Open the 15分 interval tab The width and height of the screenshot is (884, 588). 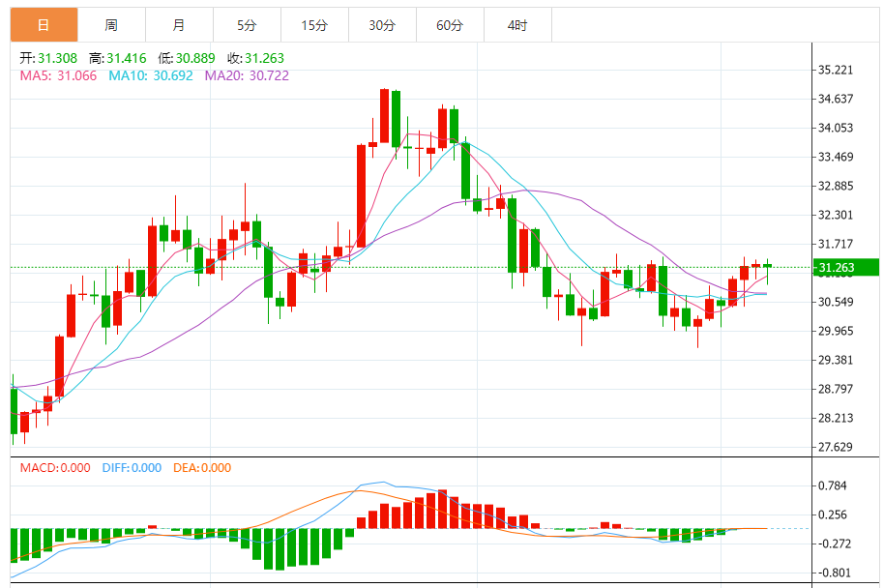pos(314,25)
